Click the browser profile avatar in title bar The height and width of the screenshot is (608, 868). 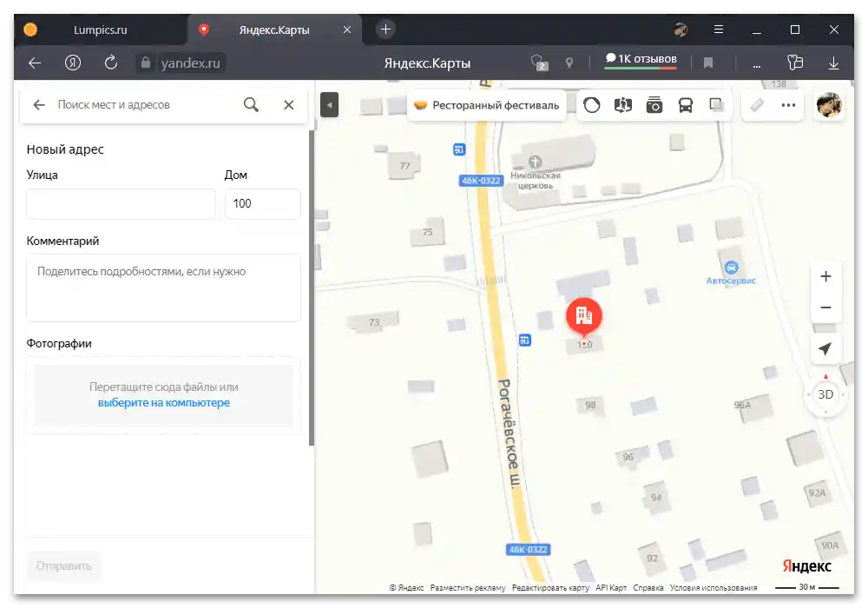coord(681,30)
